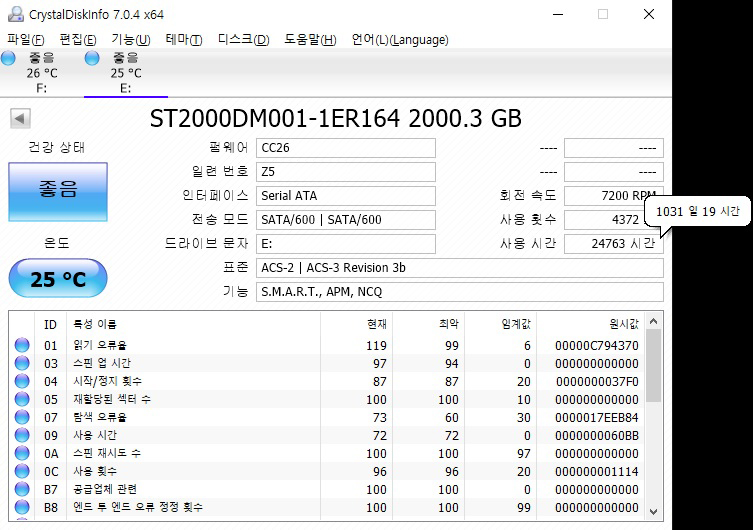Select the 공급업체 관련 attribute row
Screen dimensions: 753x530
[327, 489]
